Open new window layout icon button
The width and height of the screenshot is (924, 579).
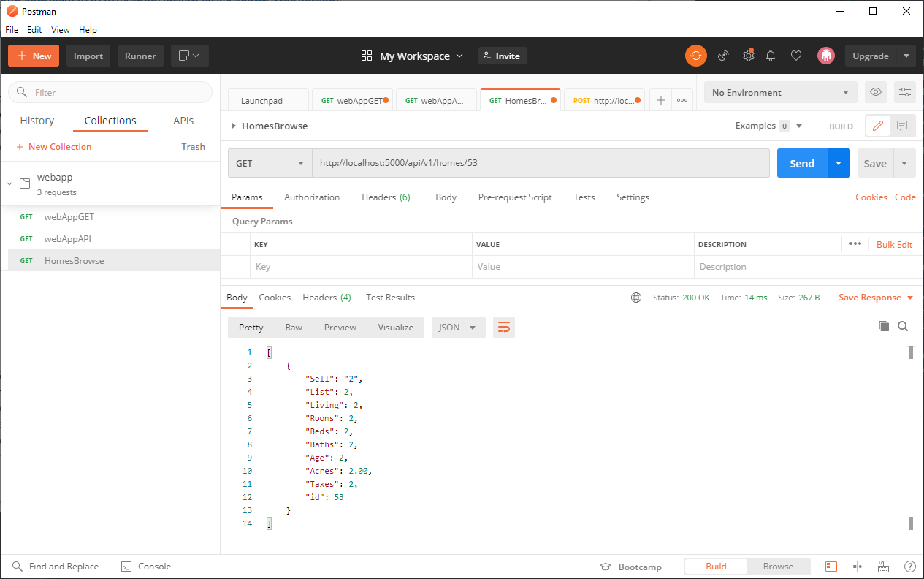coord(190,56)
